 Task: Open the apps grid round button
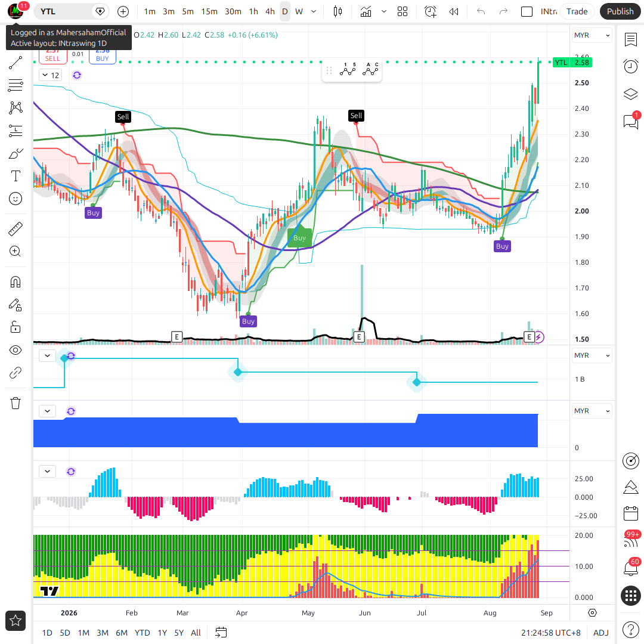630,596
